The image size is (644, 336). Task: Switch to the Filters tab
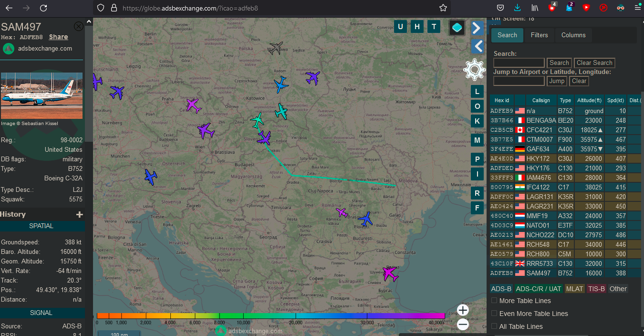pos(540,35)
